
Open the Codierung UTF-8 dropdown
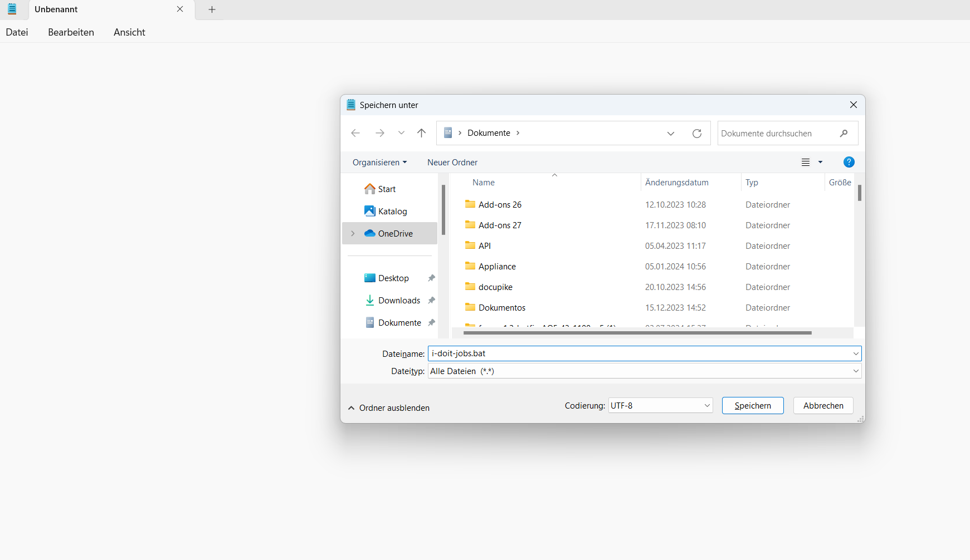660,406
